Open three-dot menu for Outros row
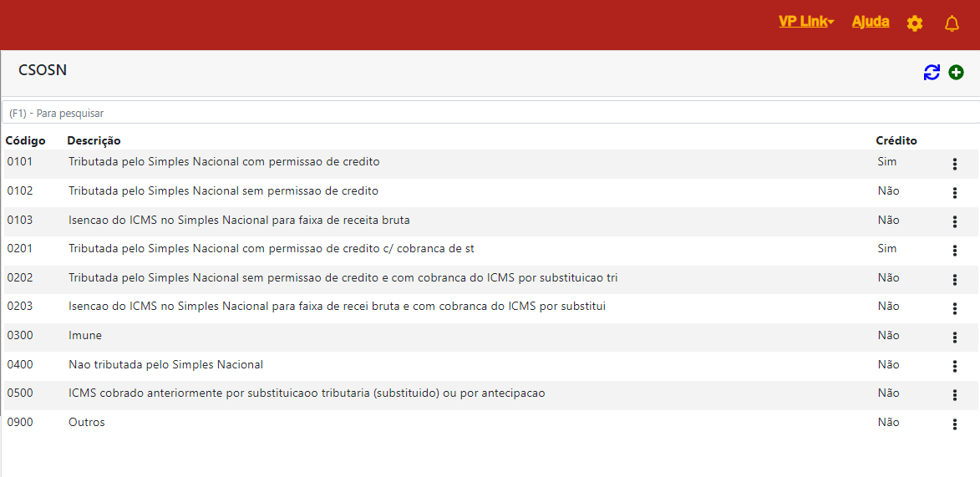 click(x=954, y=424)
